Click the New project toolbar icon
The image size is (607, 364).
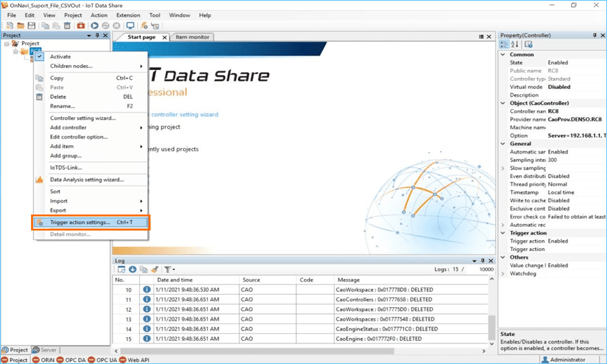(x=10, y=25)
